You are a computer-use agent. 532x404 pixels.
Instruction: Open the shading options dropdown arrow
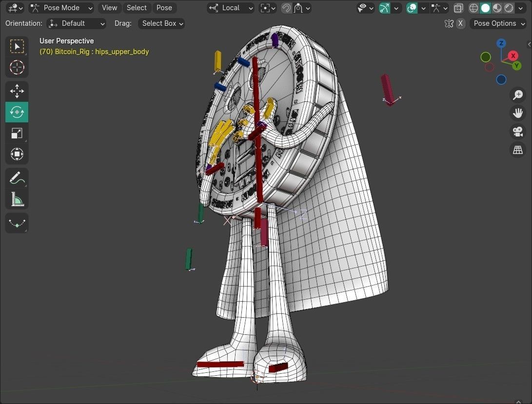pos(520,8)
